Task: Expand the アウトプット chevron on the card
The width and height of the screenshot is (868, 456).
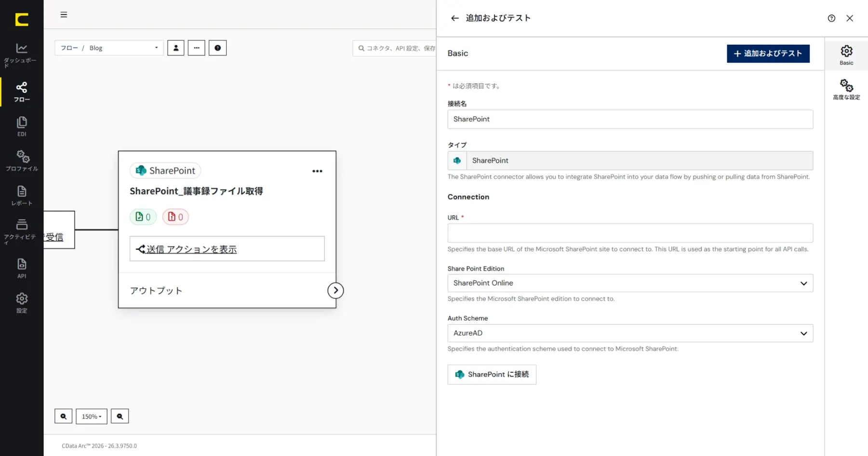Action: pyautogui.click(x=335, y=290)
